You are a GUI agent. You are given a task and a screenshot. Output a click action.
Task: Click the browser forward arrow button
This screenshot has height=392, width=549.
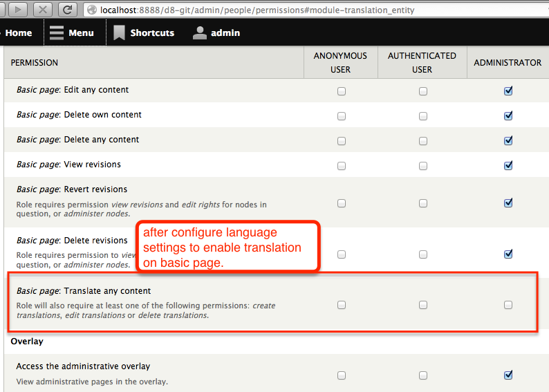[17, 10]
